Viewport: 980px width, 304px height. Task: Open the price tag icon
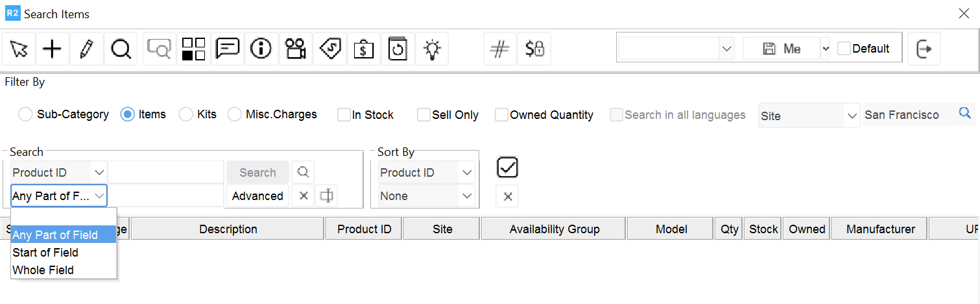(x=329, y=49)
